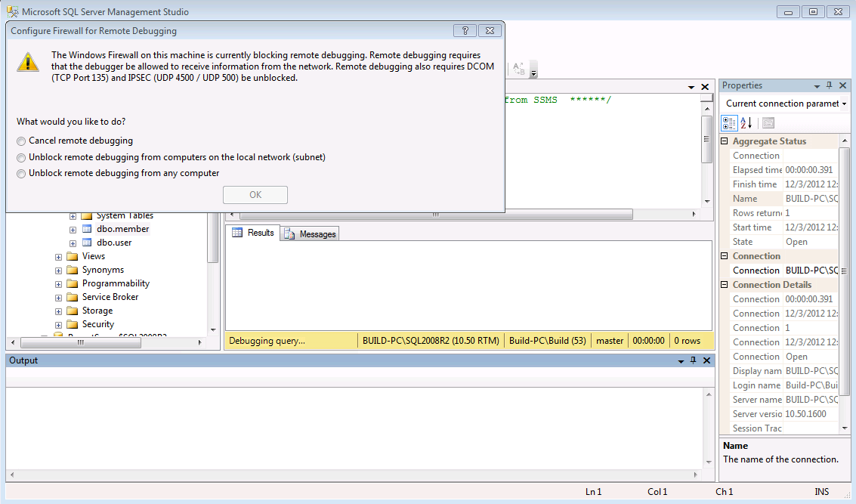This screenshot has height=504, width=856.
Task: Toggle auto-hide pin on Output panel
Action: pyautogui.click(x=694, y=360)
